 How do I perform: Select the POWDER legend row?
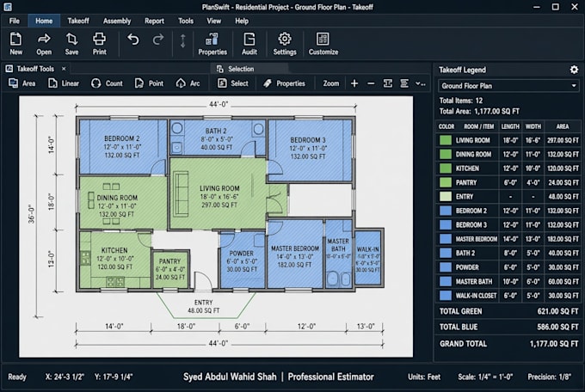(508, 267)
